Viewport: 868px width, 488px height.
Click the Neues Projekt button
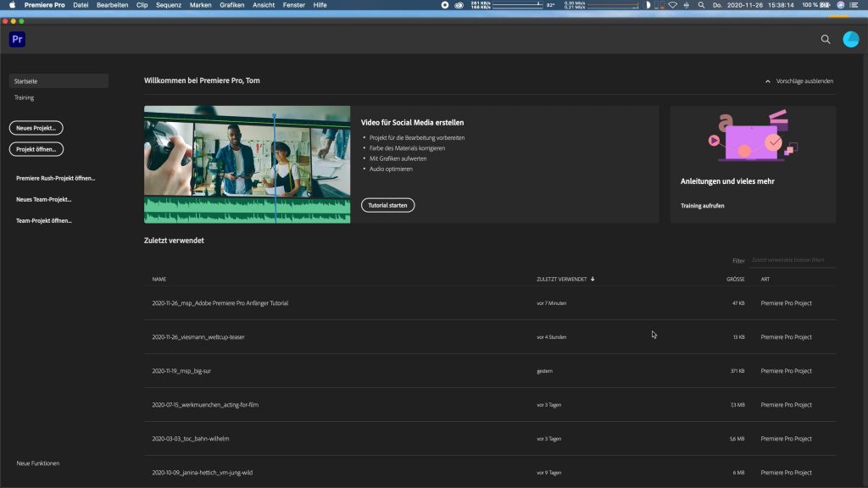click(36, 127)
